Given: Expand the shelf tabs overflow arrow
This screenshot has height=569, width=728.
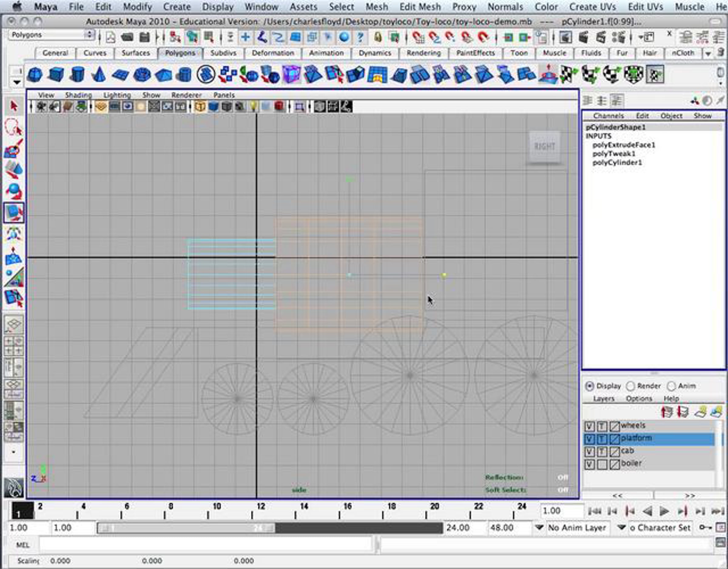Looking at the screenshot, I should click(x=708, y=53).
